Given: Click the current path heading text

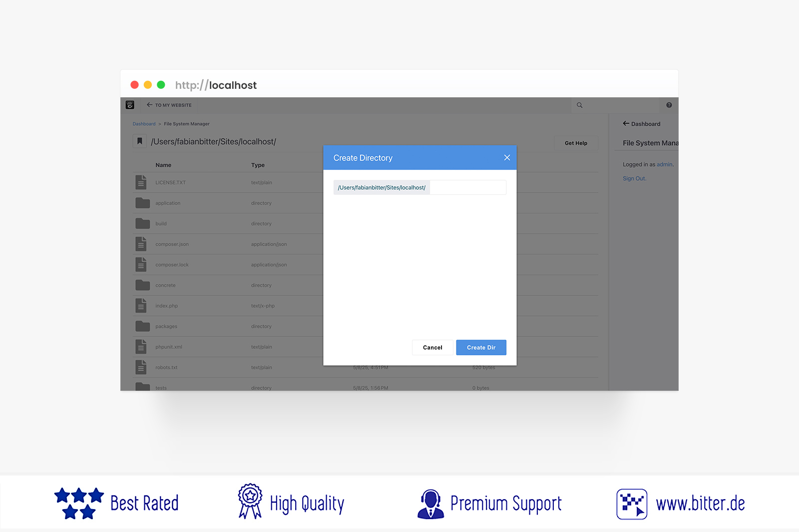Looking at the screenshot, I should click(x=214, y=142).
